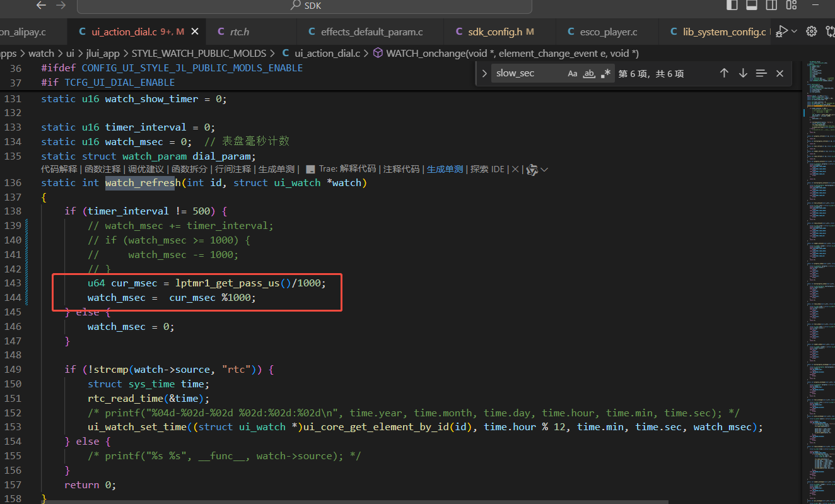
Task: Expand the replace toggle in find widget
Action: click(x=484, y=73)
